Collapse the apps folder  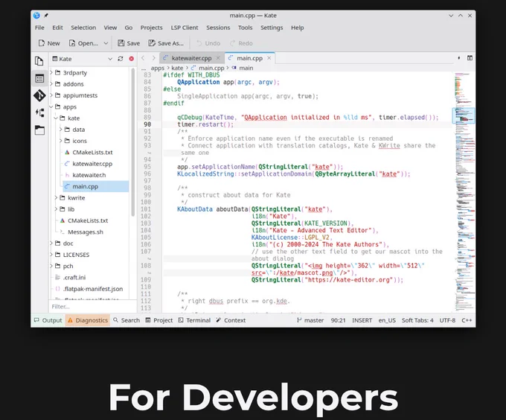pos(51,106)
